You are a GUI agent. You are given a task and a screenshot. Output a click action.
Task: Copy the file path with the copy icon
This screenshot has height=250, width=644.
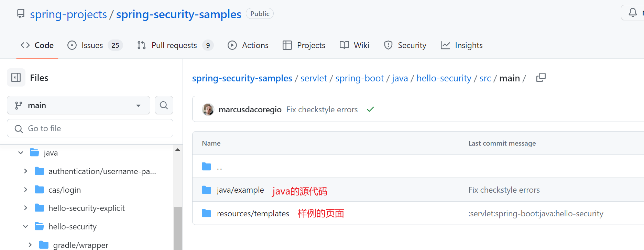click(541, 78)
